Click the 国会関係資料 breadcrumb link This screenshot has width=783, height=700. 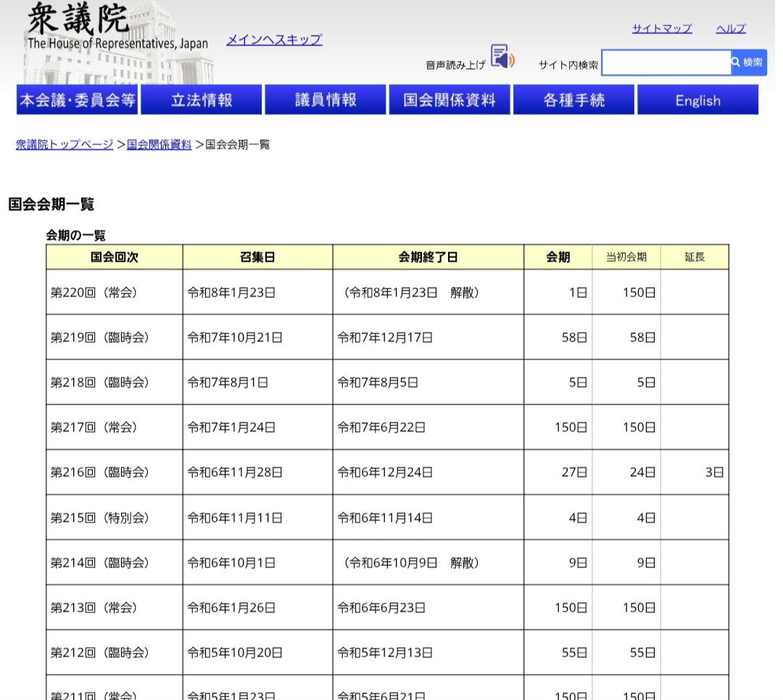click(x=159, y=144)
